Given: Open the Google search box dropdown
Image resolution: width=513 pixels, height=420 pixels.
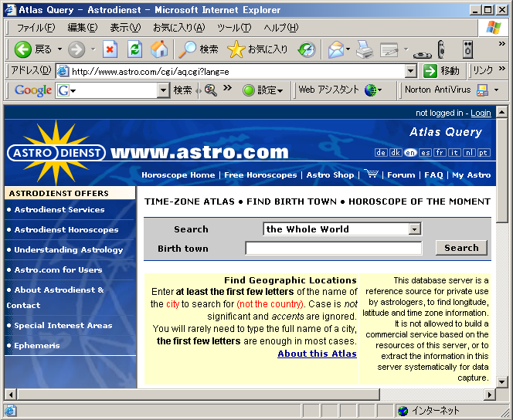Looking at the screenshot, I should point(162,90).
